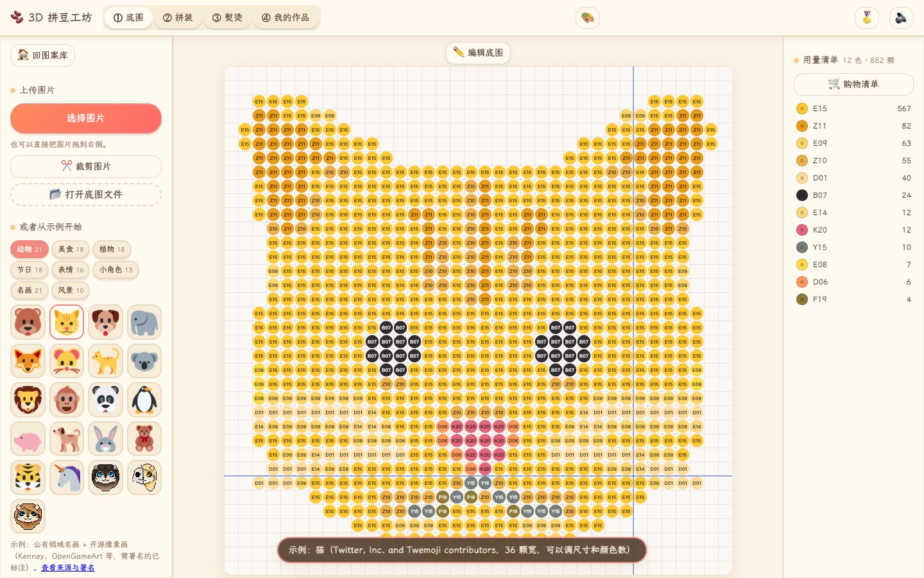Choose the penguin example icon
924x578 pixels.
(144, 399)
